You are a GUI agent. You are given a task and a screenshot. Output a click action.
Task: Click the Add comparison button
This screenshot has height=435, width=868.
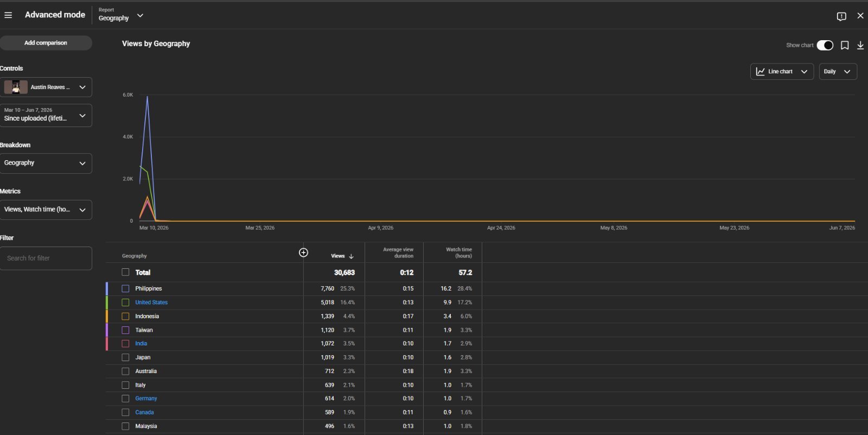pos(46,43)
